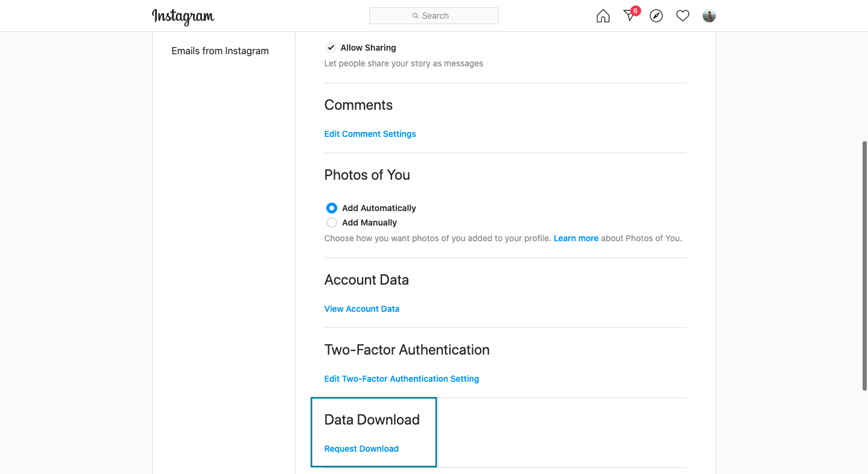Click the magnifier icon in search box
Viewport: 868px width, 474px height.
(416, 16)
